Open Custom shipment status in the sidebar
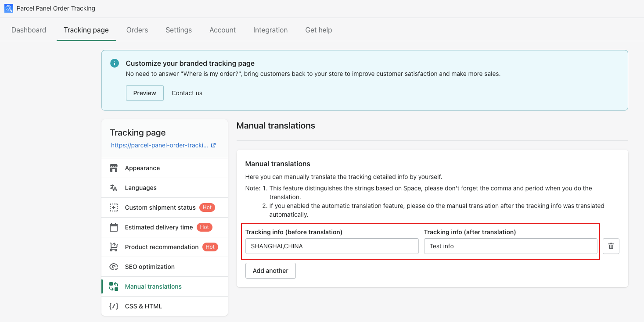 165,208
